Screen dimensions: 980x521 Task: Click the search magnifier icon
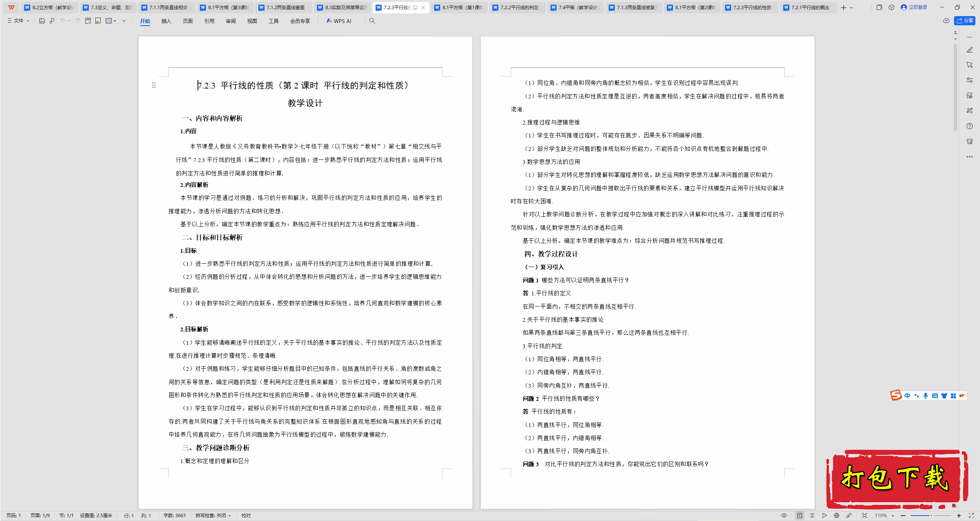click(372, 21)
